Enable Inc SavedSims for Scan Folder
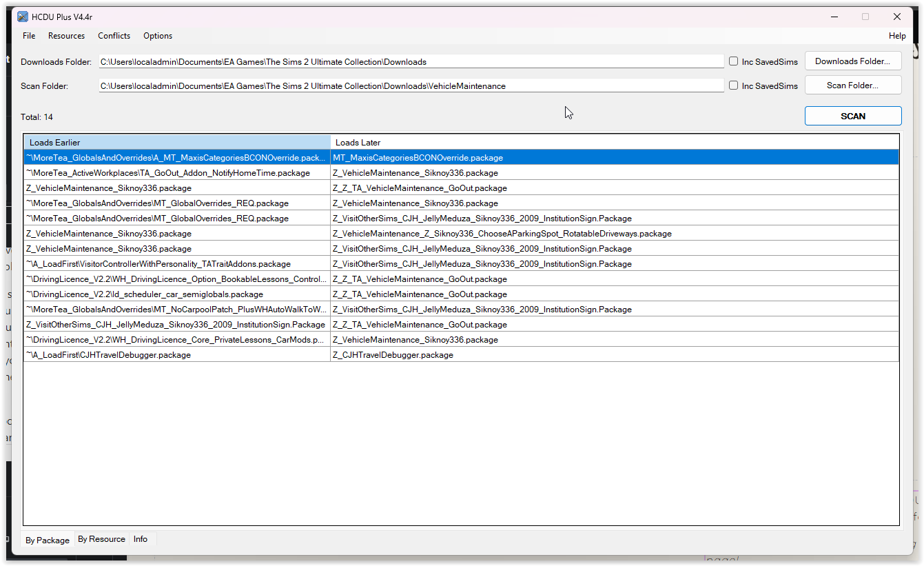 (734, 85)
